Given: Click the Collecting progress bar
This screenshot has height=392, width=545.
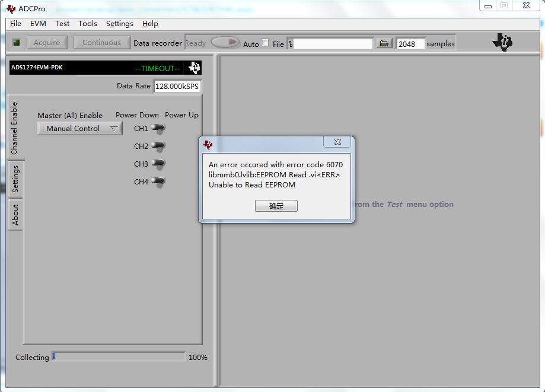Looking at the screenshot, I should click(119, 357).
